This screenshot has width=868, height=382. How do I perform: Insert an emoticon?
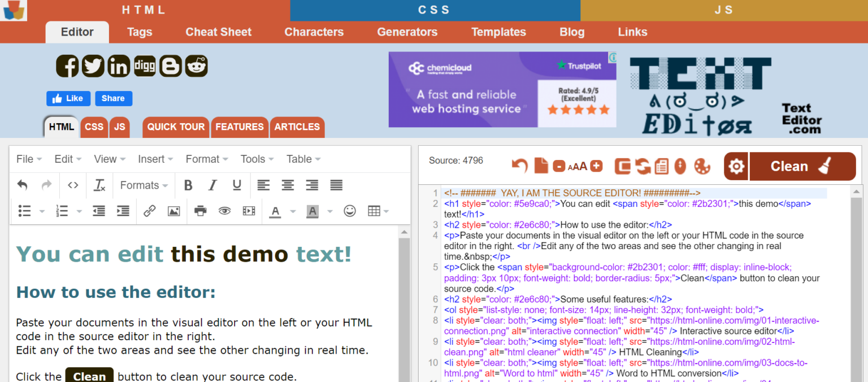coord(350,211)
